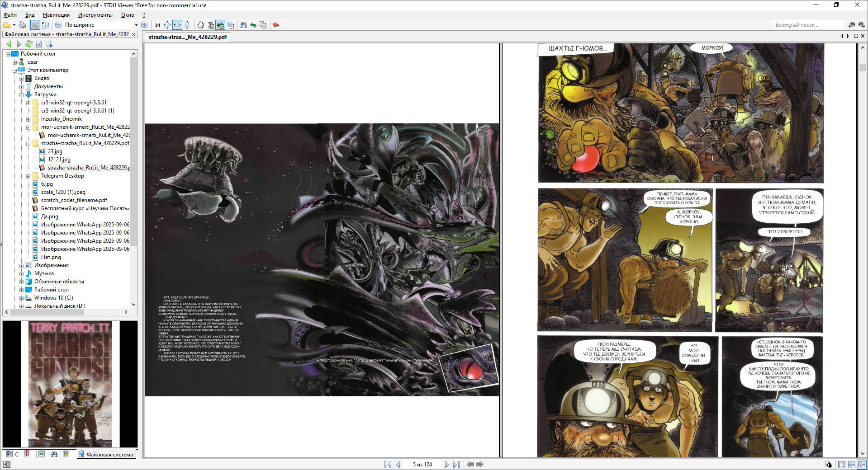The image size is (868, 470).
Task: Switch to the Файловая система sidebar tab
Action: click(x=106, y=454)
